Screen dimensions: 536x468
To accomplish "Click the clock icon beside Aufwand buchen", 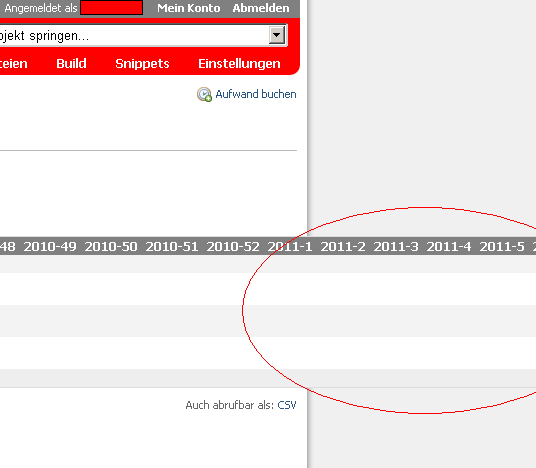I will (204, 94).
